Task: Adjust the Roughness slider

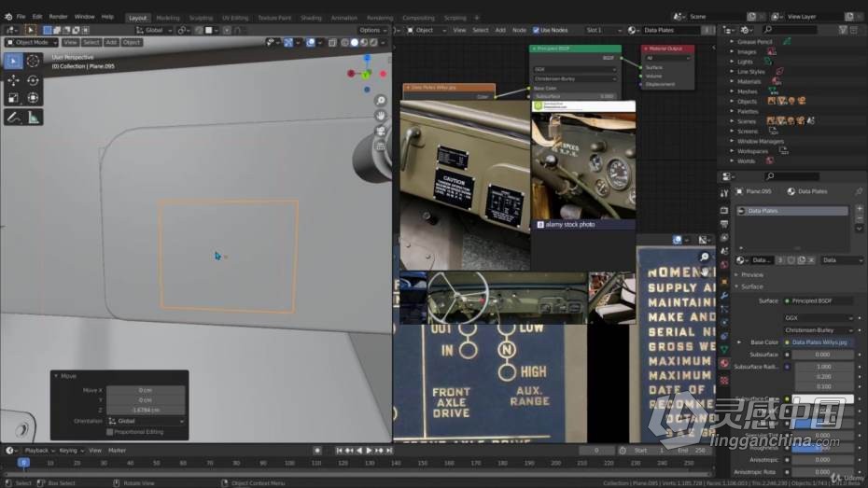Action: 822,448
